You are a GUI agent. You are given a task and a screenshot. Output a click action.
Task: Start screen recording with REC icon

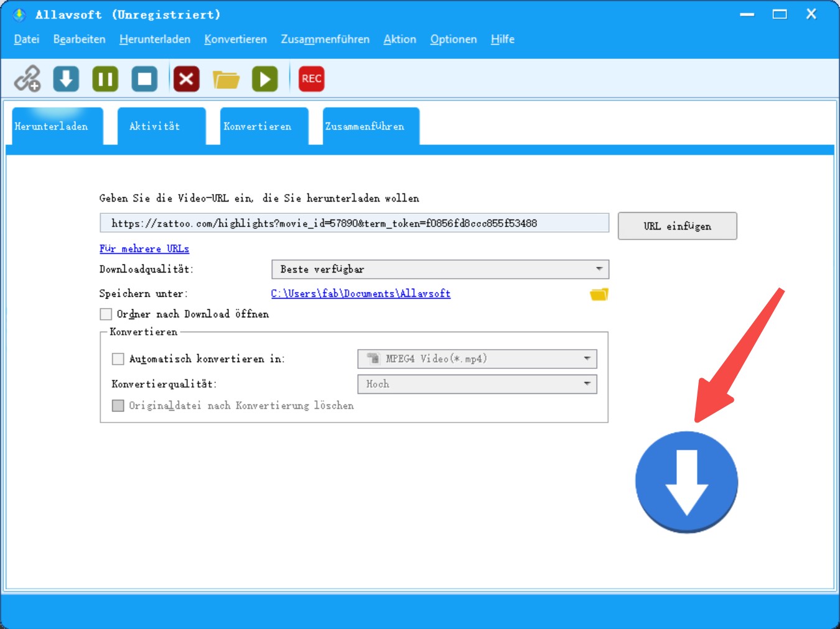[312, 78]
